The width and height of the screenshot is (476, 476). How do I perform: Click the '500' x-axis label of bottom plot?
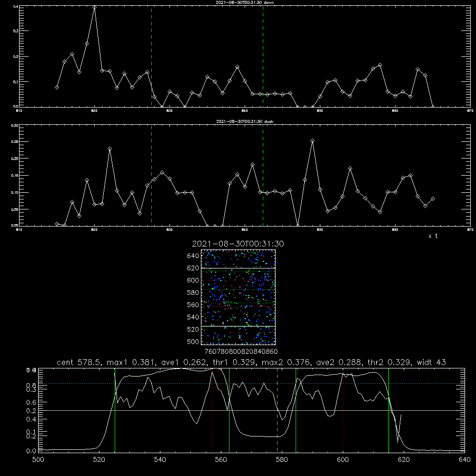pyautogui.click(x=38, y=460)
